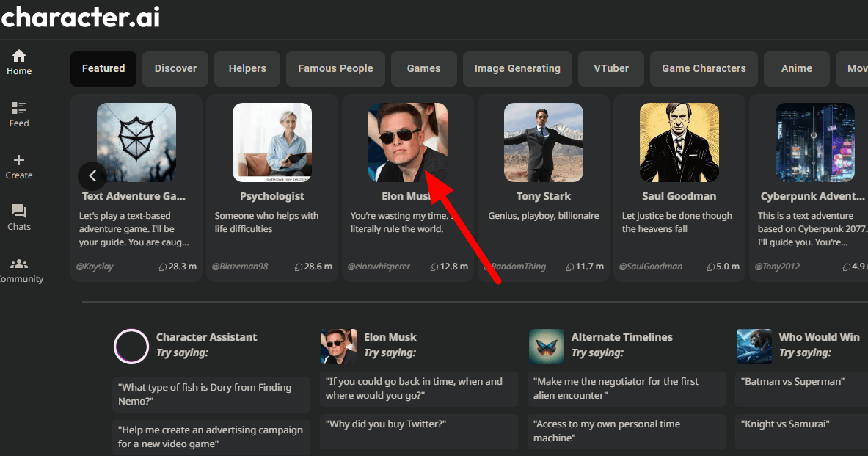Image resolution: width=868 pixels, height=456 pixels.
Task: Click the 5.0 m chat count
Action: [723, 267]
